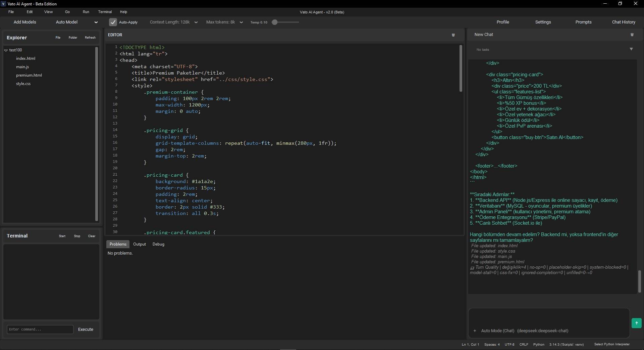Screen dimensions: 644x350
Task: Click the Execute button in Terminal
Action: (86, 330)
